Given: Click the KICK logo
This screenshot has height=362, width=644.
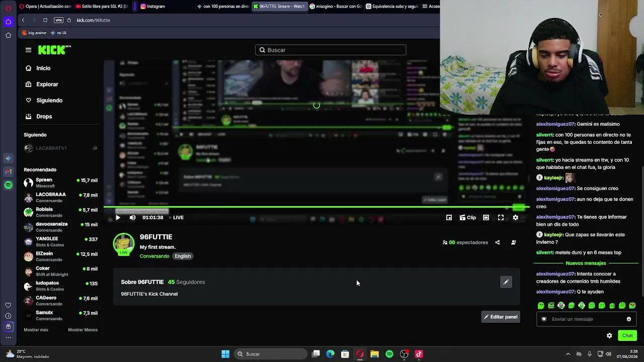Looking at the screenshot, I should 54,50.
